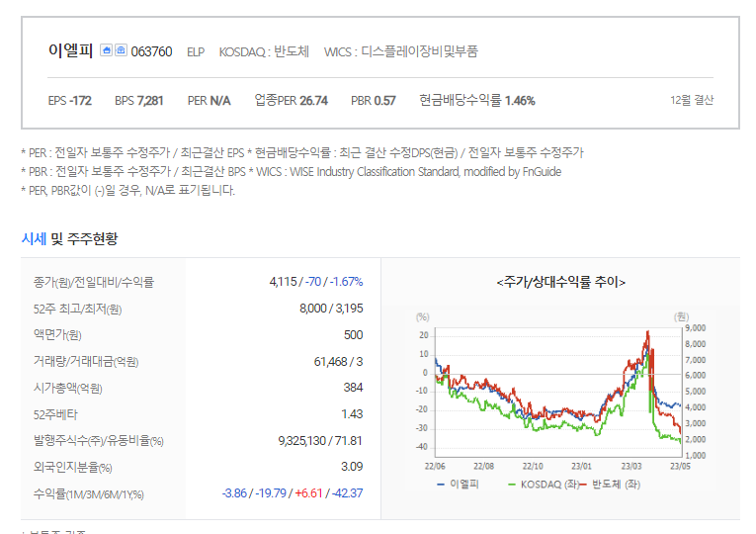The height and width of the screenshot is (534, 756).
Task: Click 시가총액 value 384
Action: tap(353, 388)
